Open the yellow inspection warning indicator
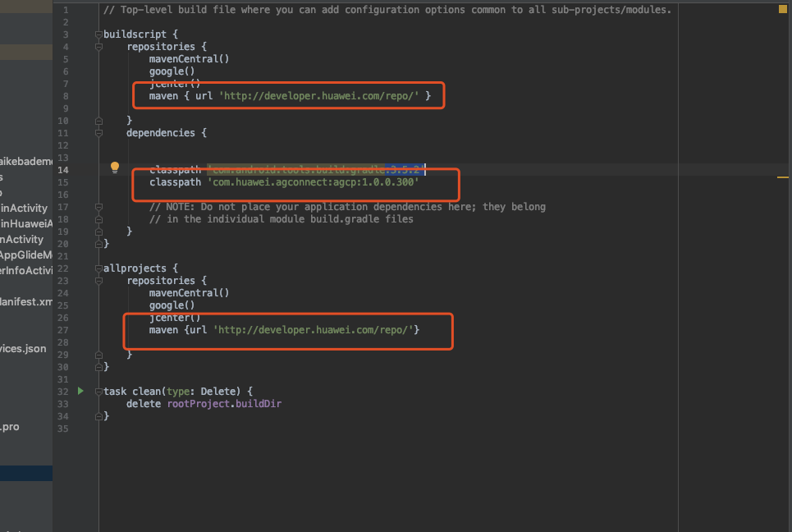 point(782,9)
